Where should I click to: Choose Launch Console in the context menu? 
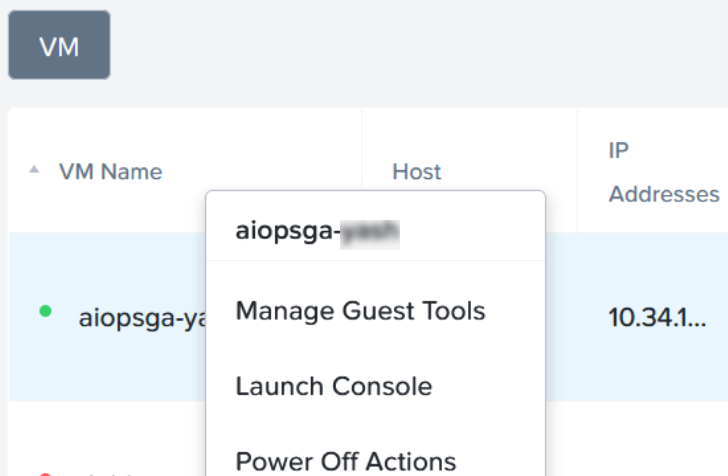point(334,386)
